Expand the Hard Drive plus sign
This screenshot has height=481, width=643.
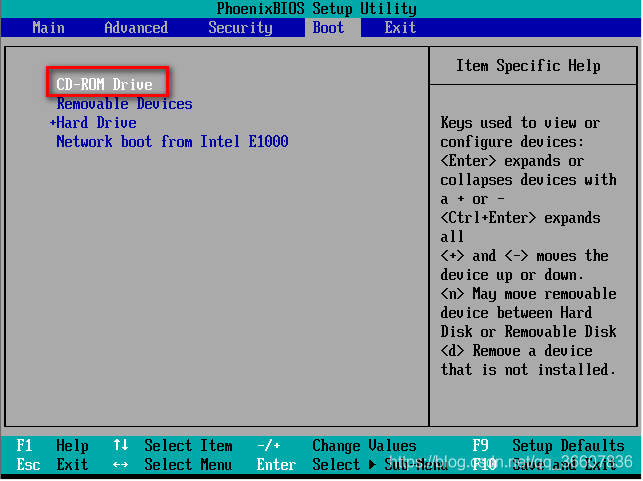tap(52, 123)
